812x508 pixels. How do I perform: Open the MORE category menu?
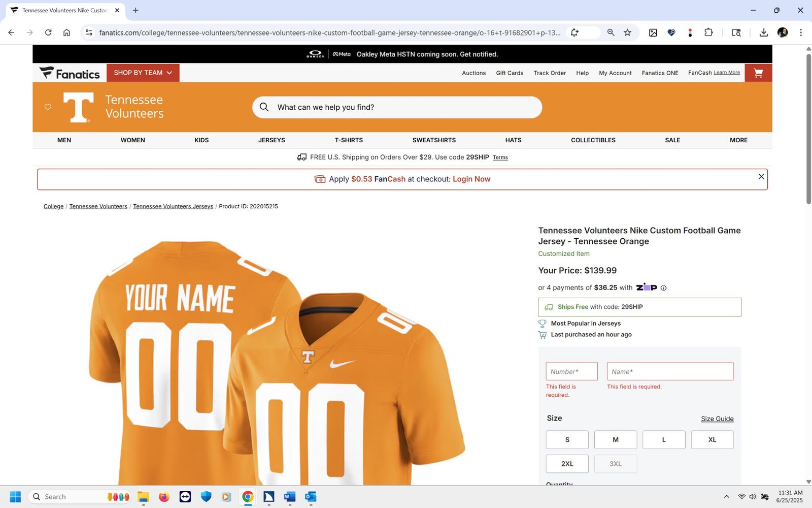[x=738, y=140]
